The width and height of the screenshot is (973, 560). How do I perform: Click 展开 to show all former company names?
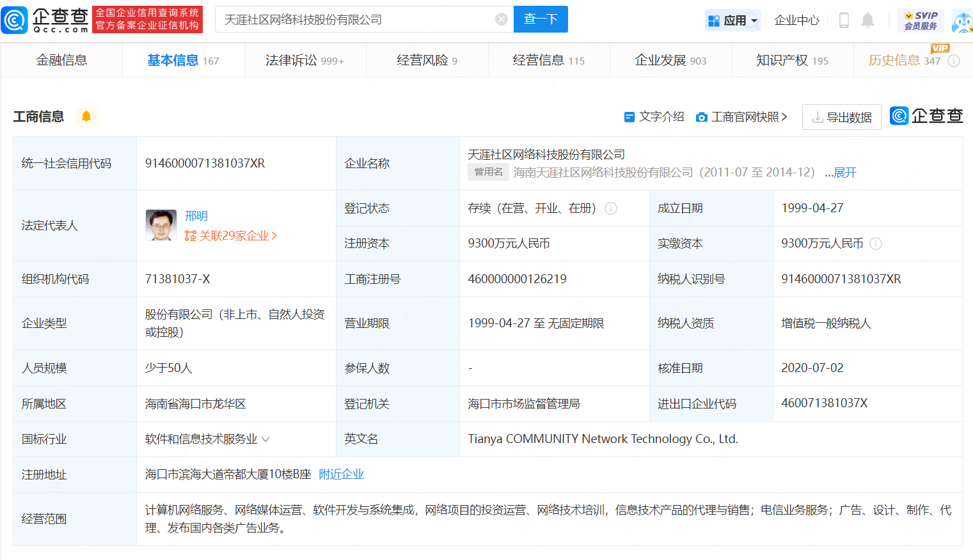[845, 172]
